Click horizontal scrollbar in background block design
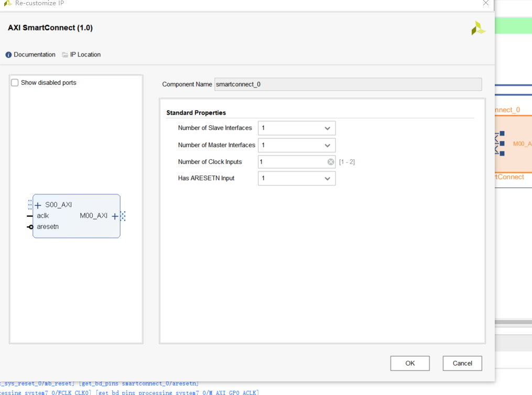The height and width of the screenshot is (395, 532). (x=513, y=322)
